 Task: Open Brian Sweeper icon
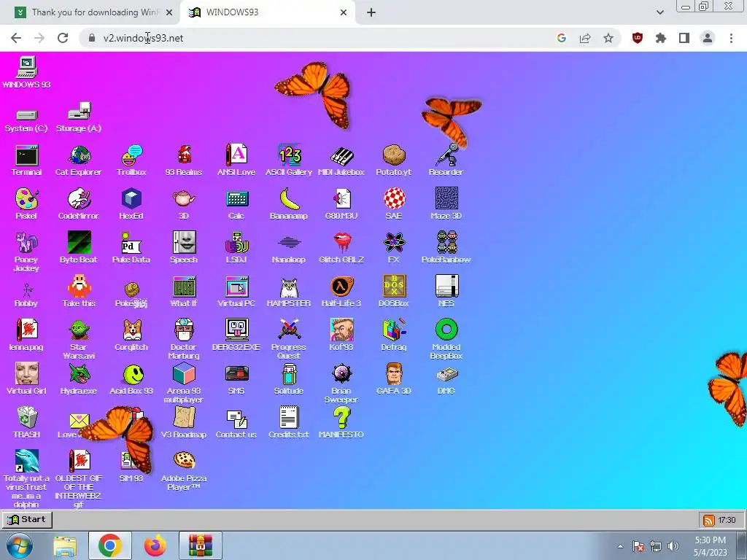(x=341, y=384)
